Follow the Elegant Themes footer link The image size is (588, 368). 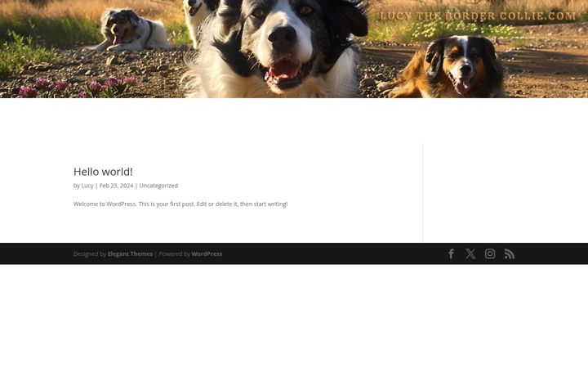click(x=130, y=254)
